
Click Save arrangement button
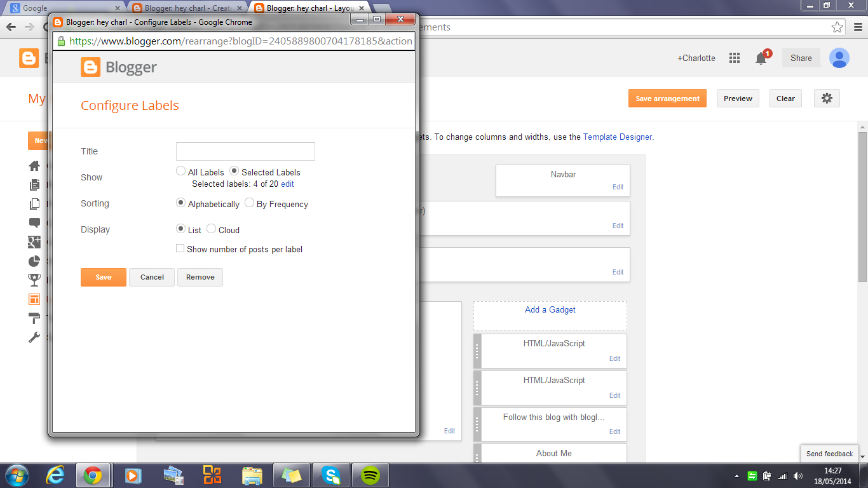667,98
